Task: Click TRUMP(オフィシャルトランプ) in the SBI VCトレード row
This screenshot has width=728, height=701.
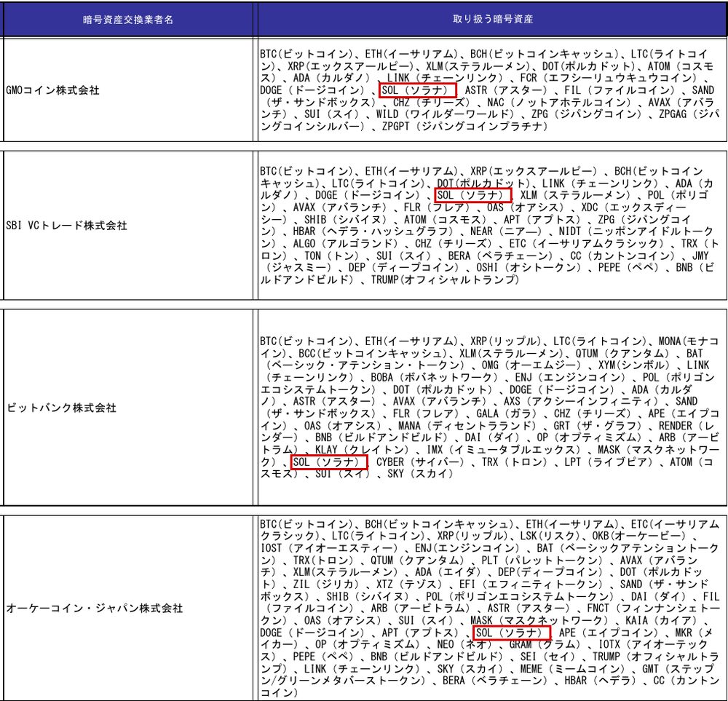Action: [445, 280]
